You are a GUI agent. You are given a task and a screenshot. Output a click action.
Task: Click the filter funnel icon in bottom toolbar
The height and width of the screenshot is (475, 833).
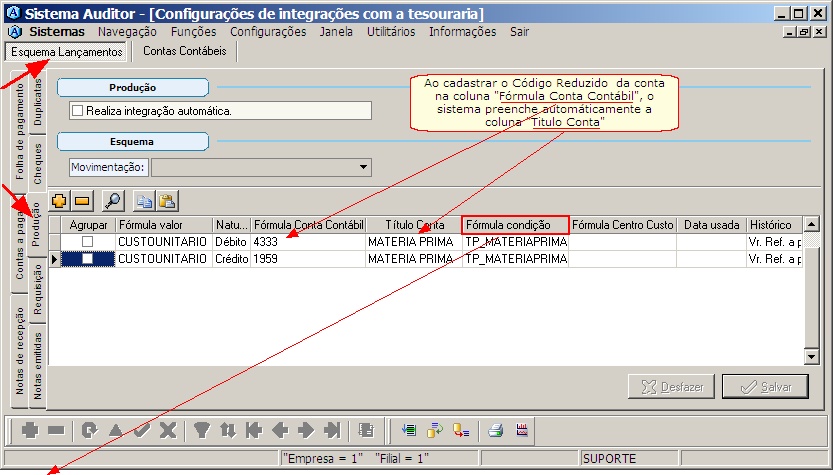click(x=201, y=431)
